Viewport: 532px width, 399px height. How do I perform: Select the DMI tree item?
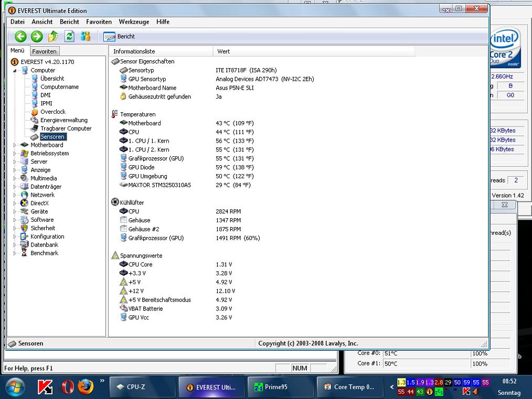pos(46,95)
